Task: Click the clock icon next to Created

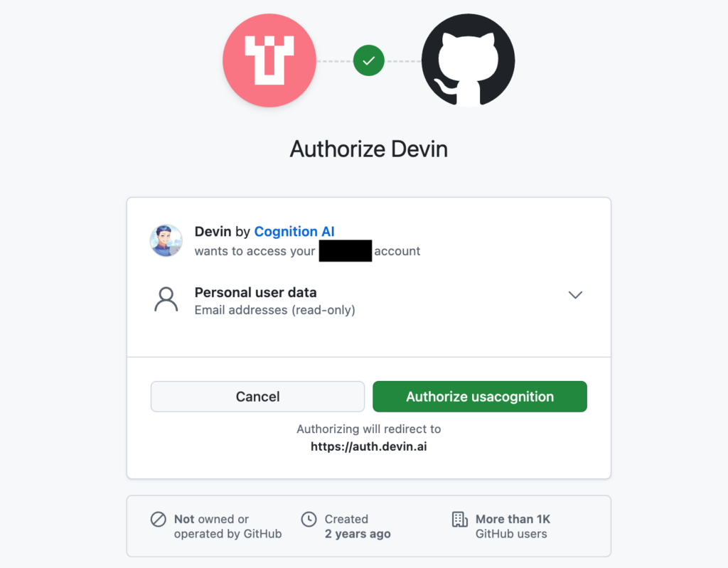Action: coord(309,519)
